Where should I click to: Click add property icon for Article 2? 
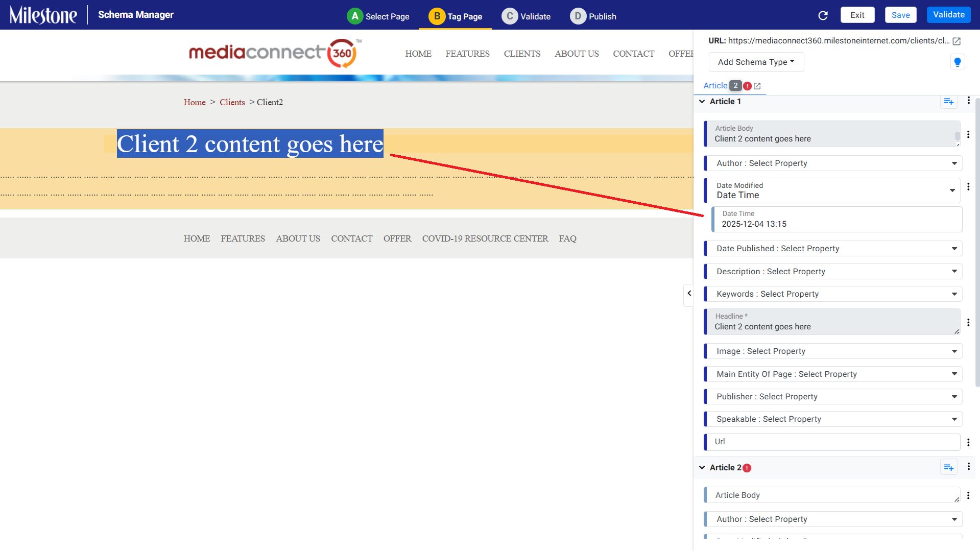948,467
